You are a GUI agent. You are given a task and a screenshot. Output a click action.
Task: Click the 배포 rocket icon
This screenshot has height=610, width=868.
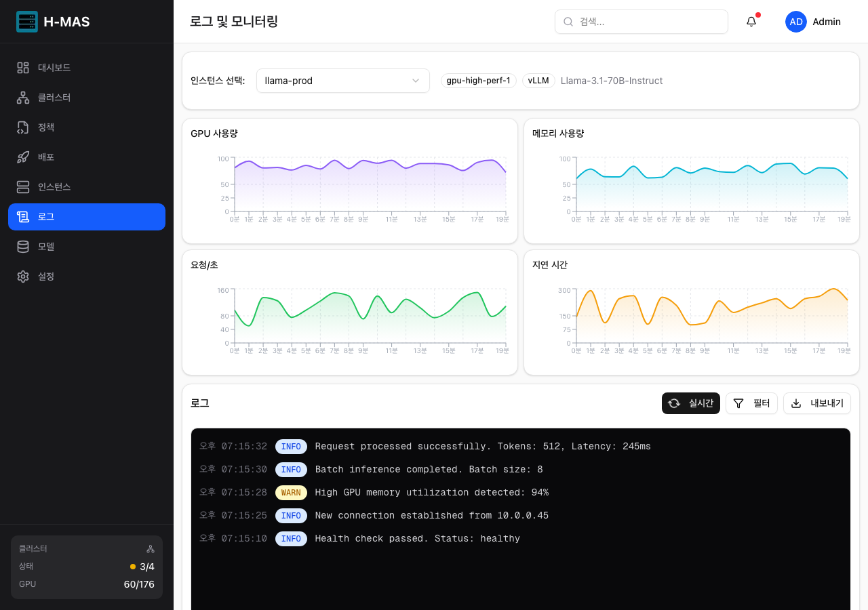(22, 157)
